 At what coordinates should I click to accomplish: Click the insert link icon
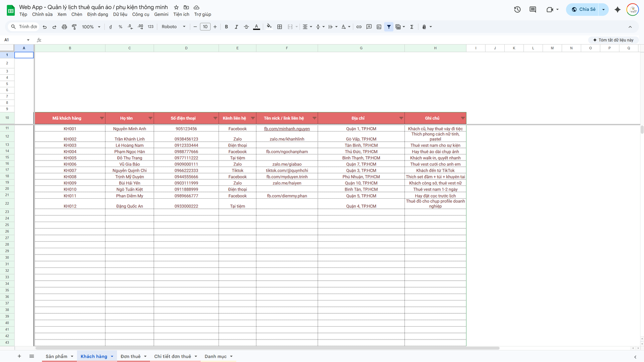[x=359, y=27]
